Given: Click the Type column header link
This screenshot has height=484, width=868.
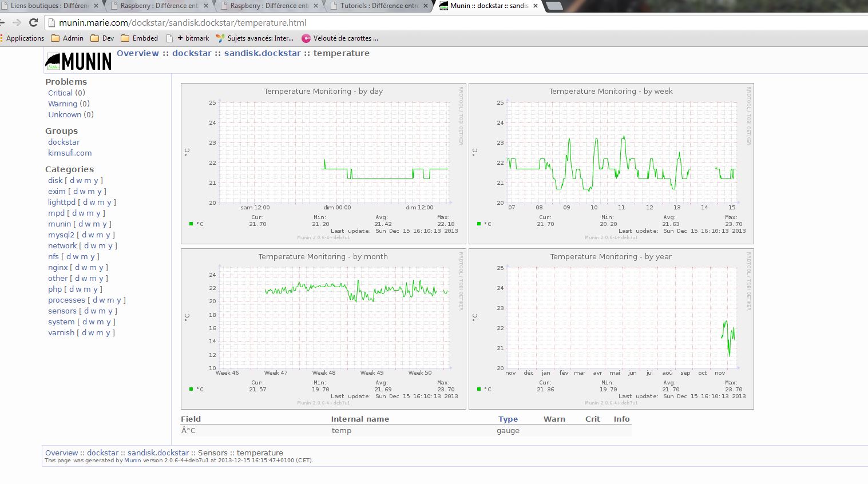Looking at the screenshot, I should 508,419.
